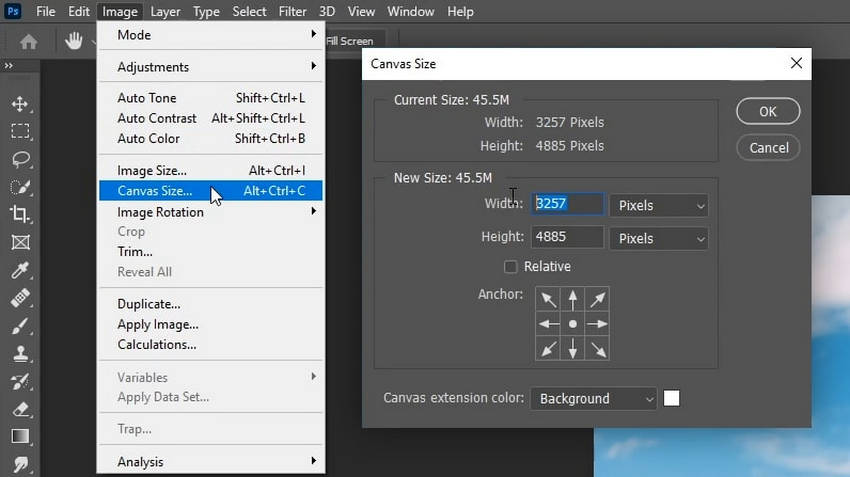The image size is (850, 477).
Task: Choose Canvas Size... menu item
Action: point(211,191)
